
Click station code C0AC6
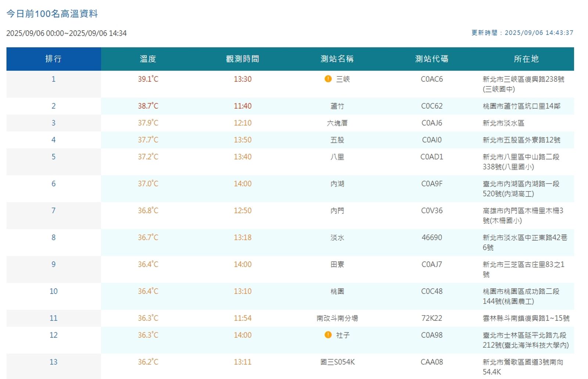point(431,79)
